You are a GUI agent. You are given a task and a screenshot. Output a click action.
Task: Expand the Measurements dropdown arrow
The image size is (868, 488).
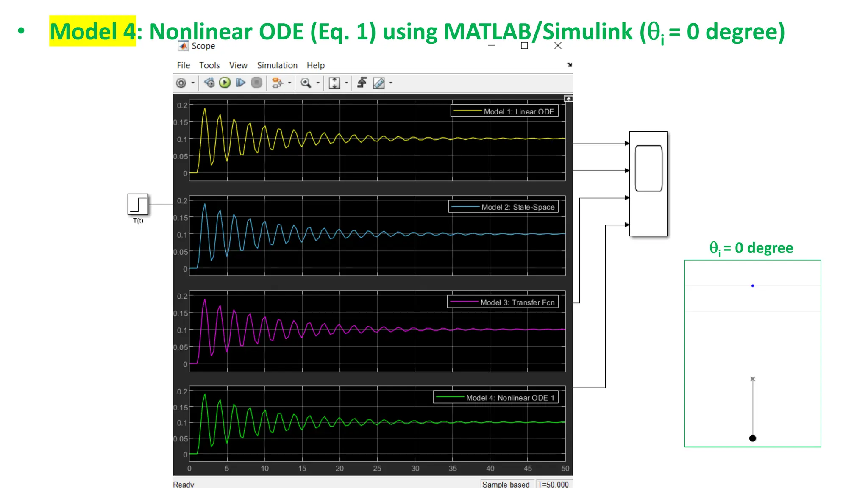point(391,83)
